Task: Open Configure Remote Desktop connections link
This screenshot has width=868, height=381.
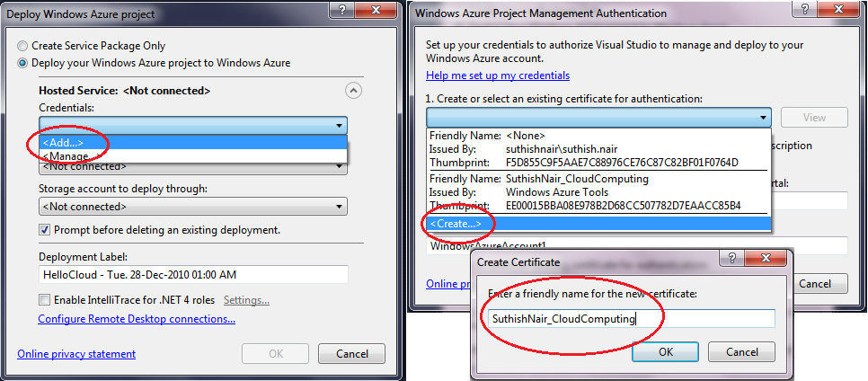Action: 137,319
